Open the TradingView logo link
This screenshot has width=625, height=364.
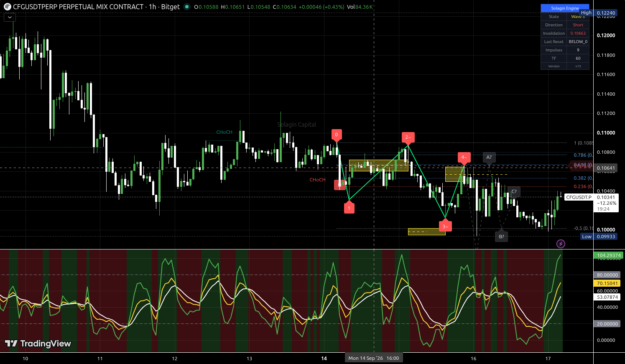pos(38,344)
